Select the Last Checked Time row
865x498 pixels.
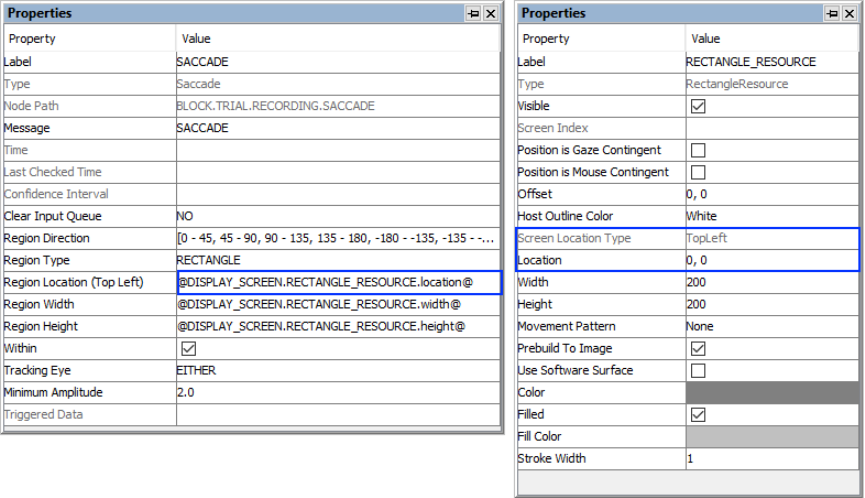[252, 172]
